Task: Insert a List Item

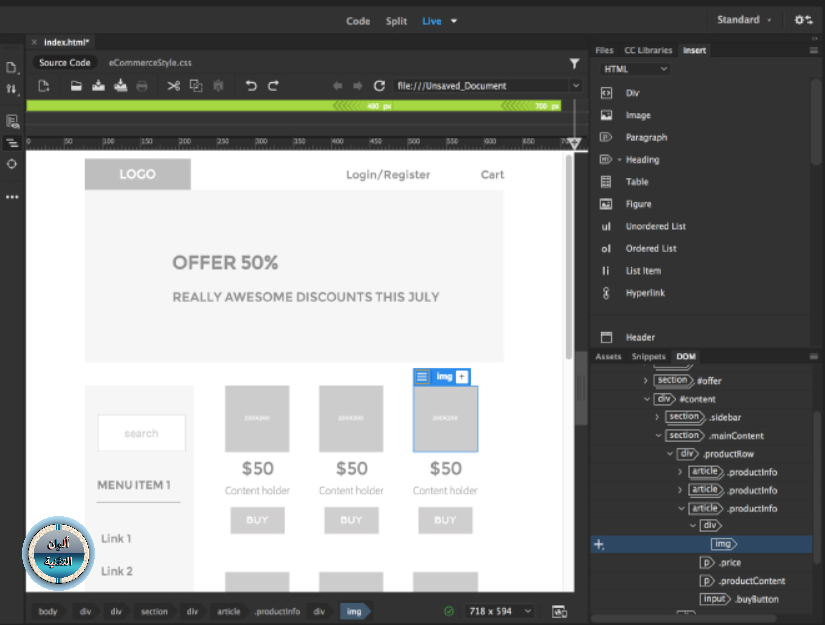Action: (x=643, y=271)
